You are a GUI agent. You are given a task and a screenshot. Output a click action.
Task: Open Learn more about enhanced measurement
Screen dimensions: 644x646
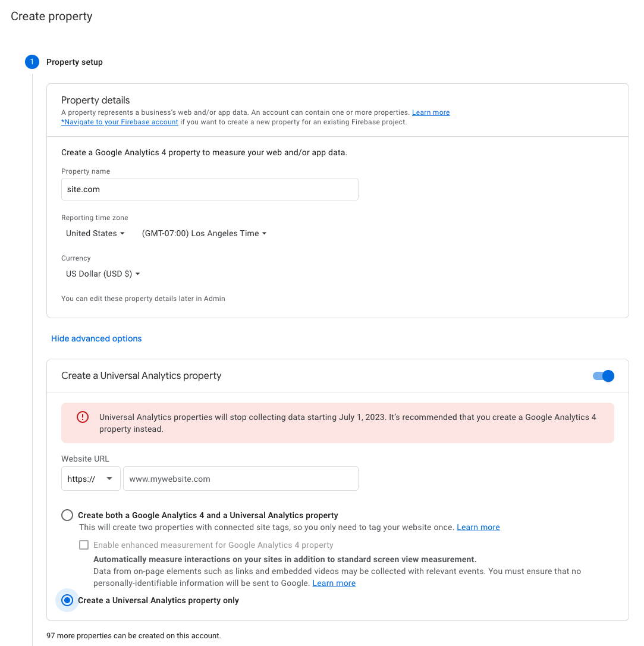point(334,583)
